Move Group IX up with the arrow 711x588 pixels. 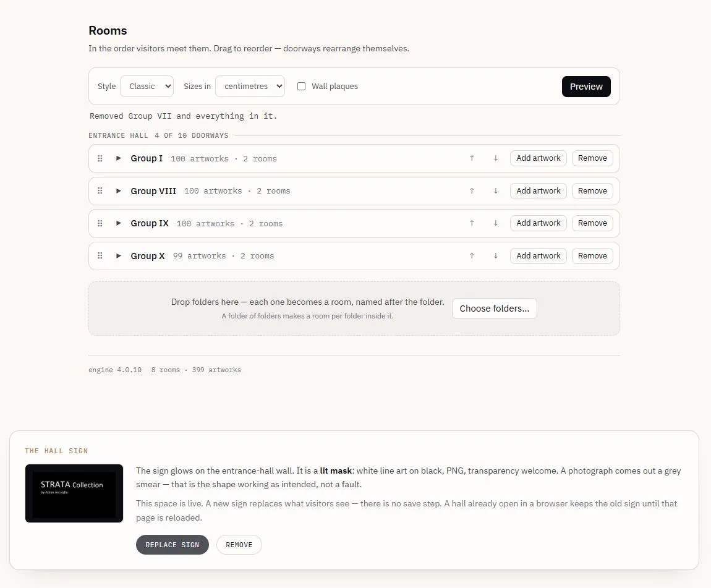tap(472, 223)
